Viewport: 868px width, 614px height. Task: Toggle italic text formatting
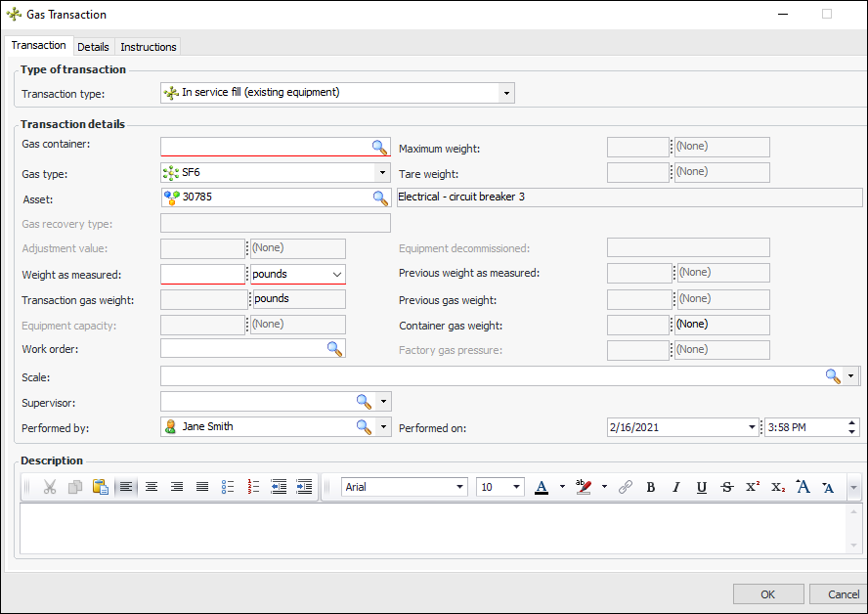[x=675, y=487]
